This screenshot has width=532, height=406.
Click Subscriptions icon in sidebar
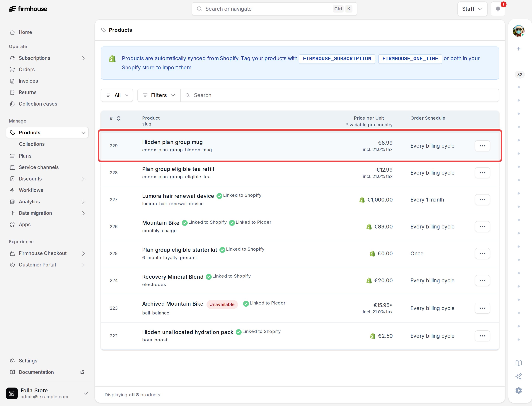pyautogui.click(x=12, y=58)
